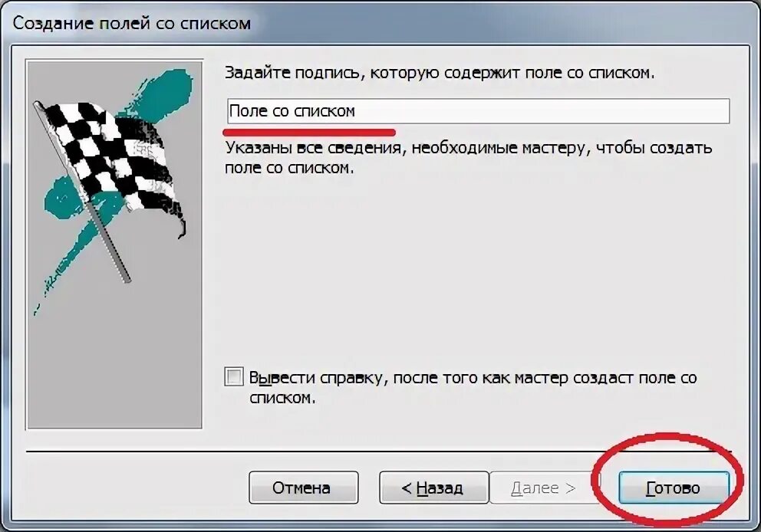Click into the 'Поле со списком' caption field
Image resolution: width=761 pixels, height=532 pixels.
tap(478, 111)
